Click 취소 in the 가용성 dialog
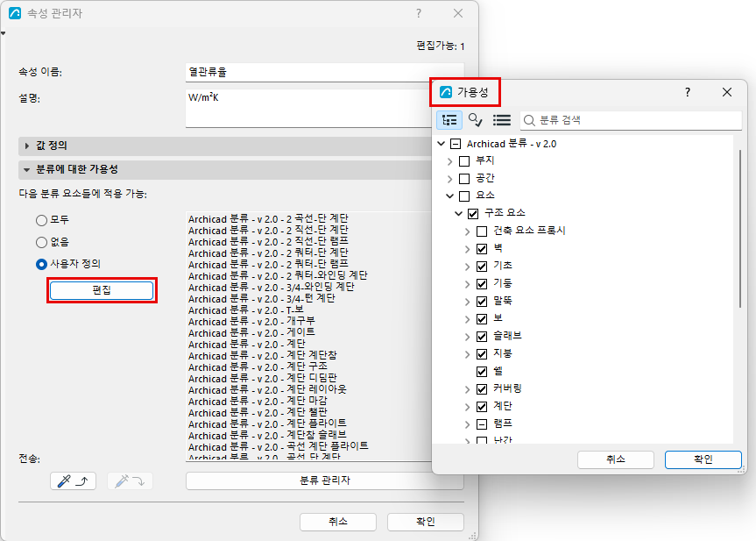The width and height of the screenshot is (756, 541). click(616, 459)
